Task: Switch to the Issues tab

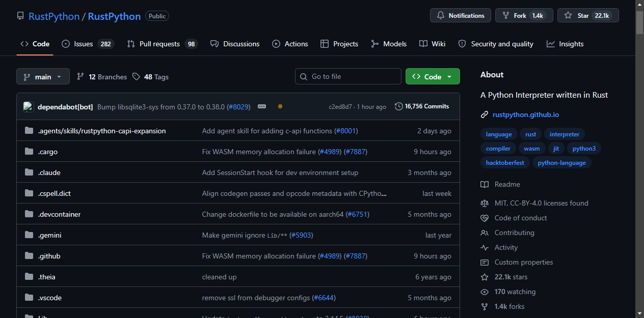Action: click(88, 44)
